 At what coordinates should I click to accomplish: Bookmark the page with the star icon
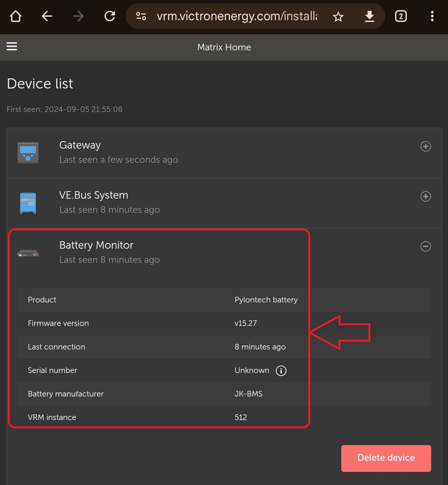338,16
